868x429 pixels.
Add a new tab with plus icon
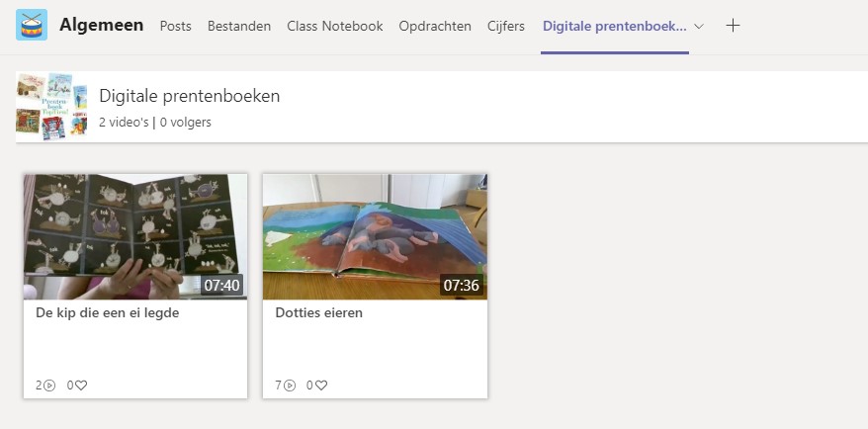coord(733,26)
